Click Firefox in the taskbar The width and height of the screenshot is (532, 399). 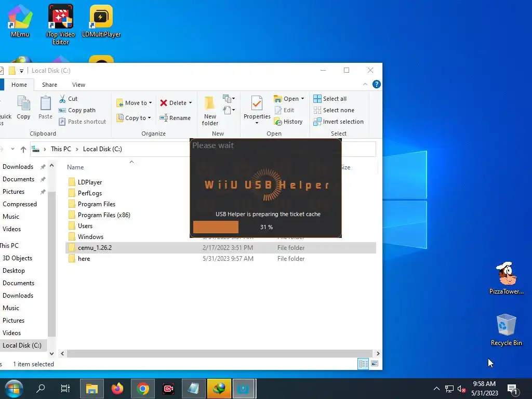tap(117, 389)
